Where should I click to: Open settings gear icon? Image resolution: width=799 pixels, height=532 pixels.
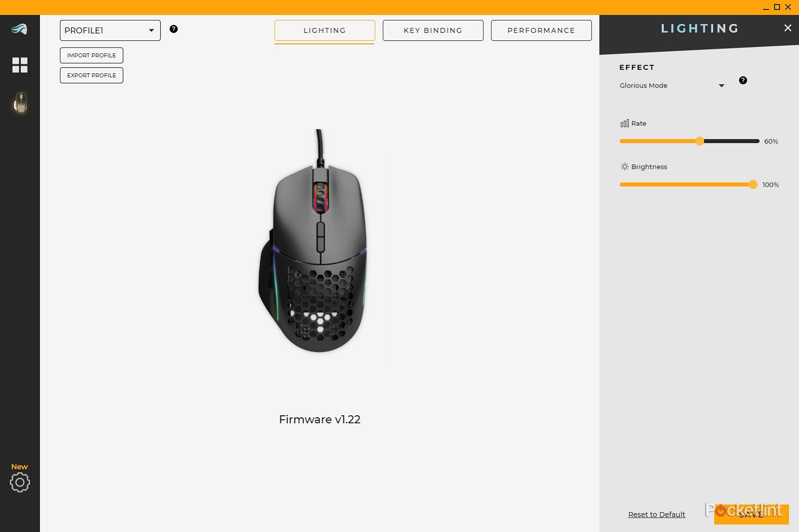coord(20,482)
